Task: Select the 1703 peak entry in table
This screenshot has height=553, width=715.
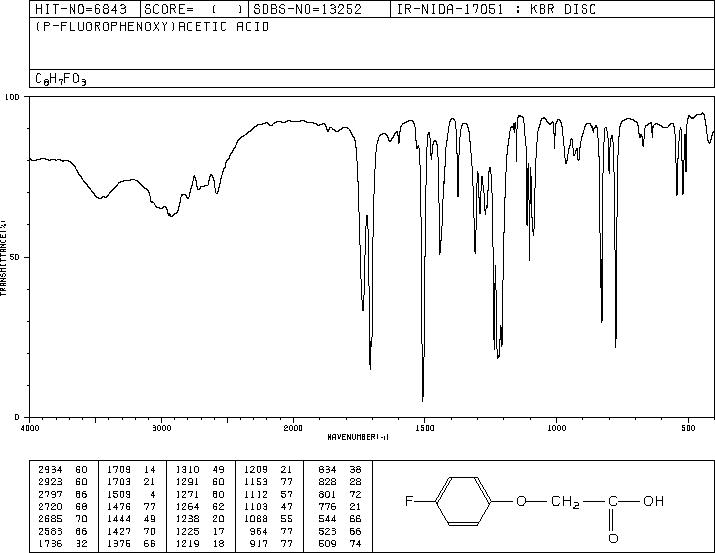Action: click(x=131, y=482)
